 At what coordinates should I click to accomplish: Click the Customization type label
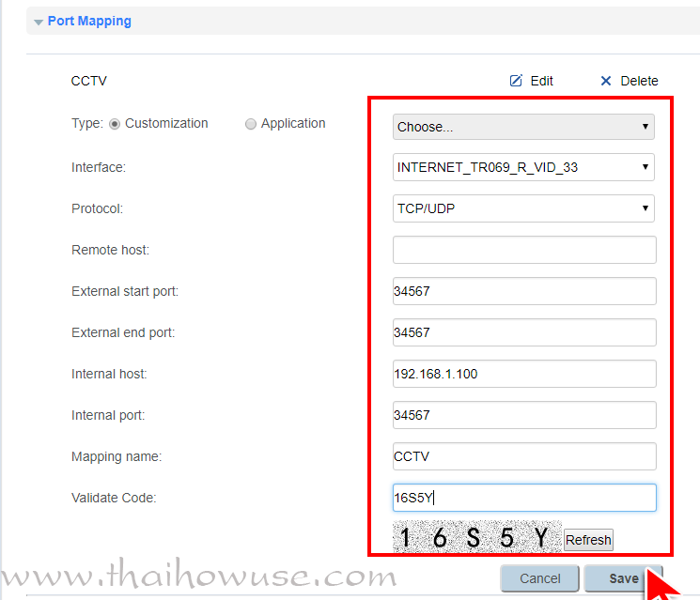(x=166, y=123)
